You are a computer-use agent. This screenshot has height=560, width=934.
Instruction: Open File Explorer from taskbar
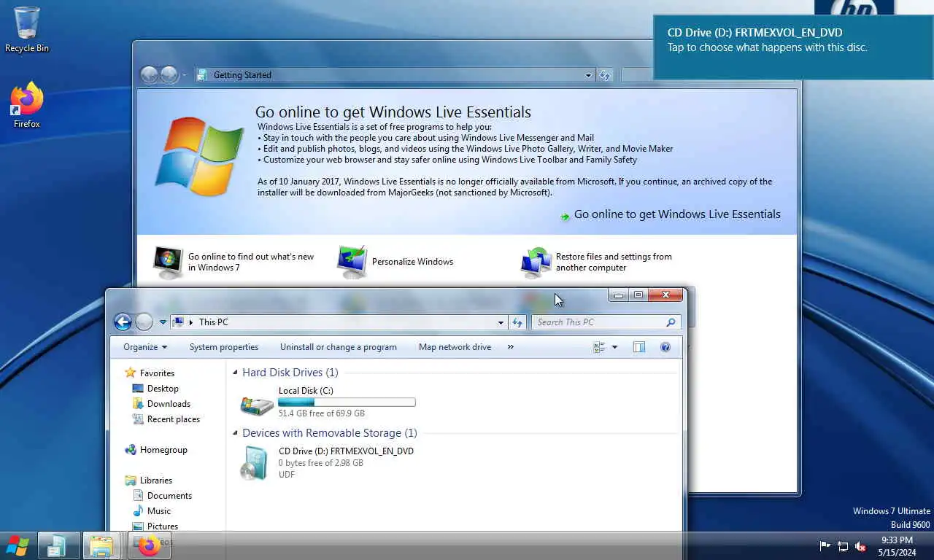point(101,545)
